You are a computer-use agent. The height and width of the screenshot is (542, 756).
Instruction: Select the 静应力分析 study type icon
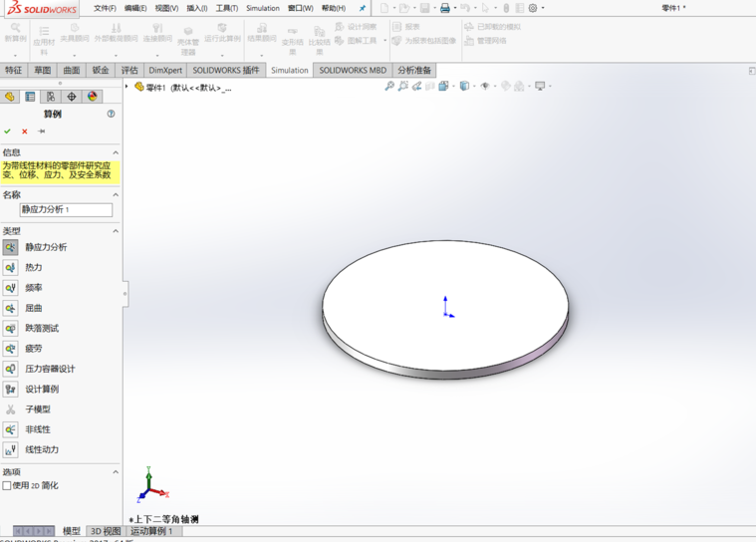pos(10,247)
